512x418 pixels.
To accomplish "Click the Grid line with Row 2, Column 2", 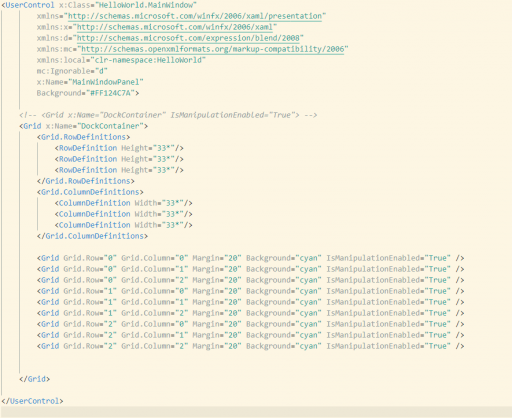I will click(250, 346).
